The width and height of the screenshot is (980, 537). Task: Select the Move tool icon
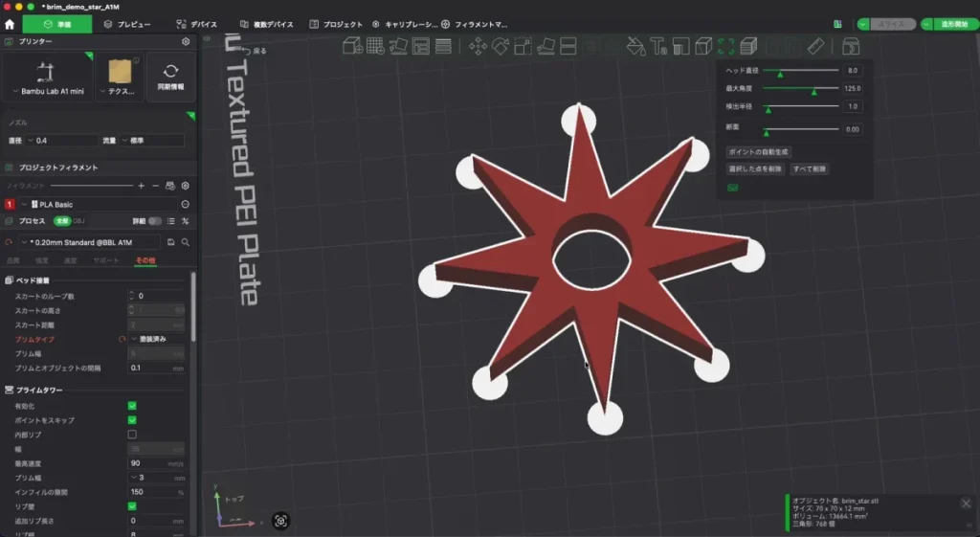pos(479,46)
